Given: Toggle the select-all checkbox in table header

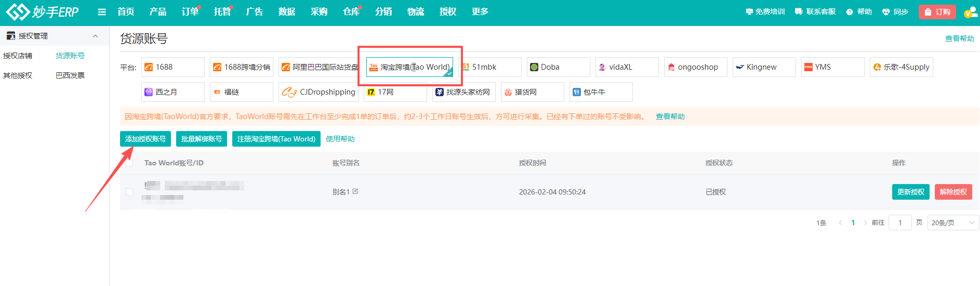Looking at the screenshot, I should tap(129, 163).
